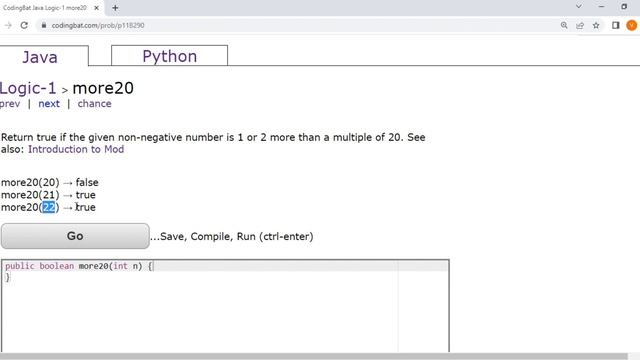Open the Logic-1 section link
This screenshot has height=360, width=640.
click(x=28, y=88)
